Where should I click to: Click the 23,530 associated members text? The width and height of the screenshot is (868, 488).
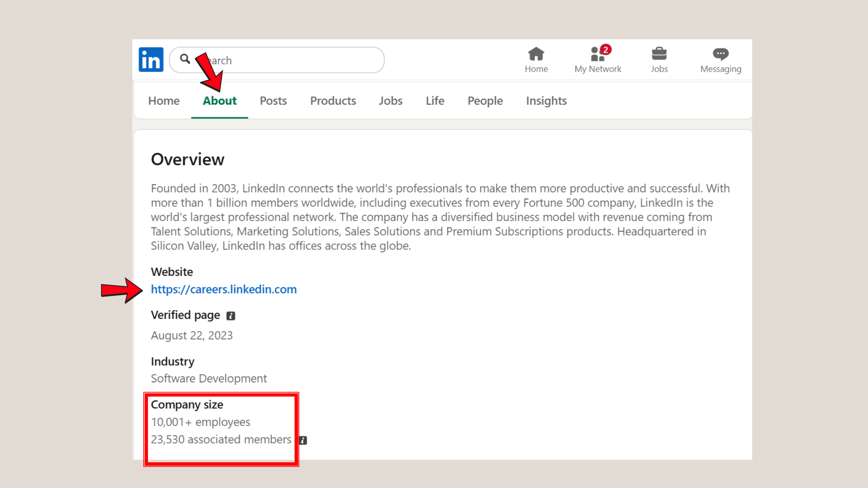(221, 440)
